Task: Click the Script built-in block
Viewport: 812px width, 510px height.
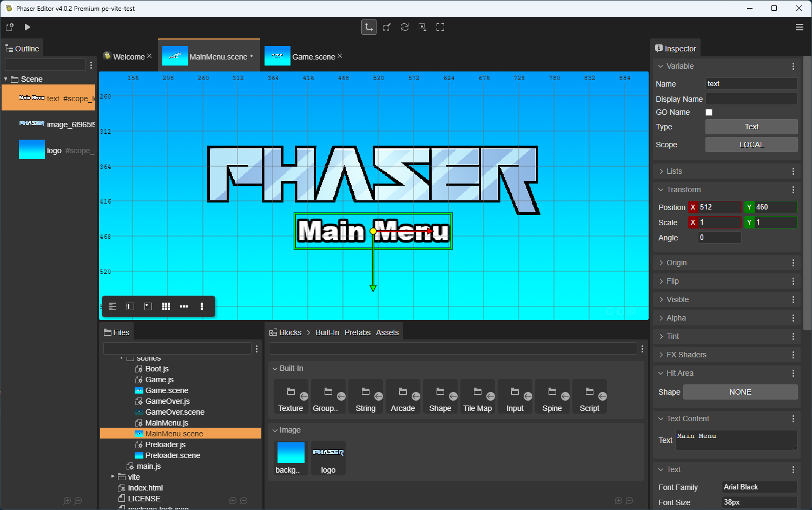Action: click(x=590, y=397)
